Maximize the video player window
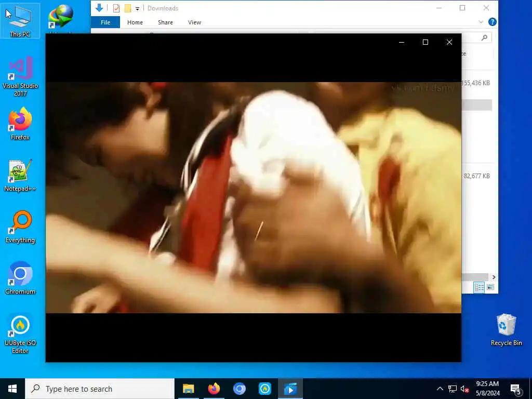Image resolution: width=532 pixels, height=399 pixels. [x=425, y=42]
